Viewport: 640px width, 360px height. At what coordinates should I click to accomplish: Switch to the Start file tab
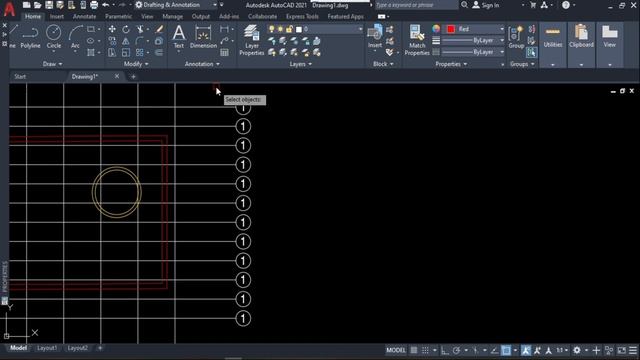pos(20,76)
